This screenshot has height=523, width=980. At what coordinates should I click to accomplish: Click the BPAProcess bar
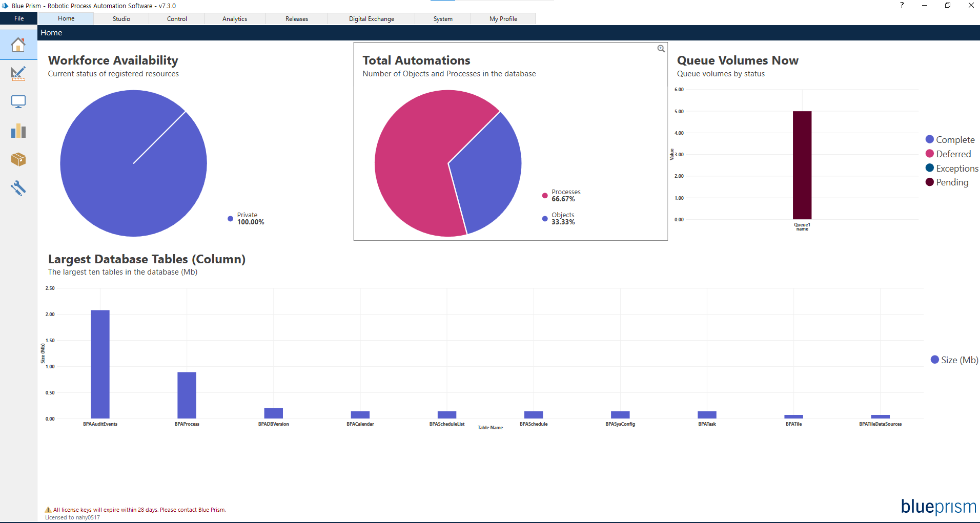[x=187, y=395]
